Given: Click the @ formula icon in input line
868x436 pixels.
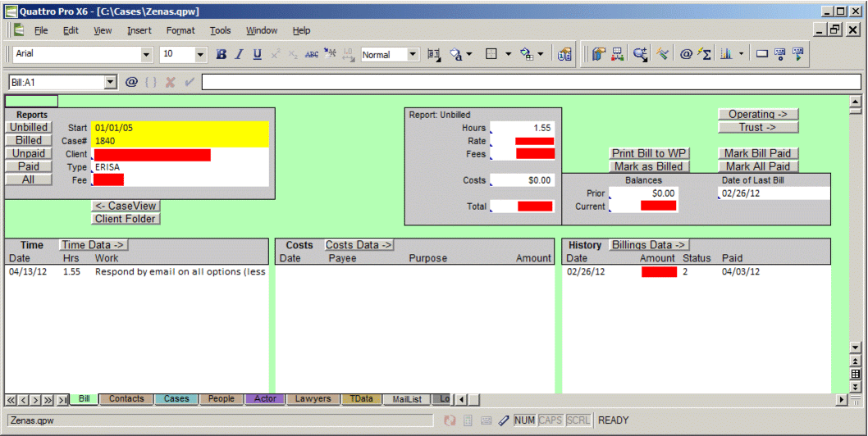Looking at the screenshot, I should [131, 82].
